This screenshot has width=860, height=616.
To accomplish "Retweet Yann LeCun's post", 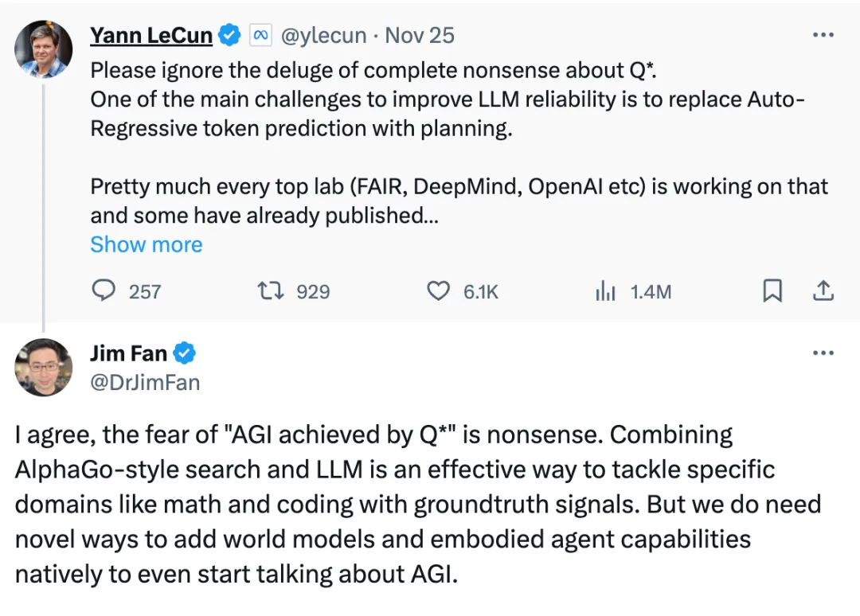I will tap(294, 291).
